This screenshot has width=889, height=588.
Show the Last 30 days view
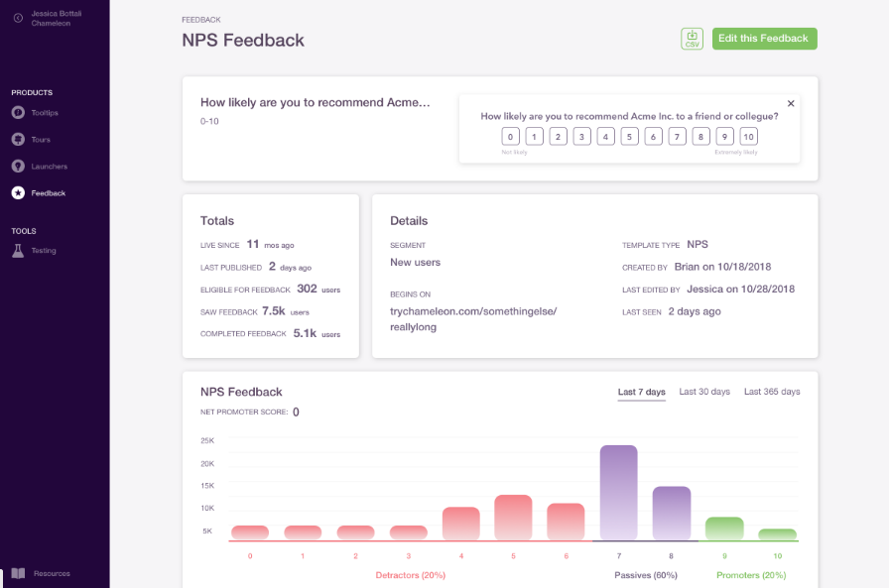pyautogui.click(x=704, y=392)
